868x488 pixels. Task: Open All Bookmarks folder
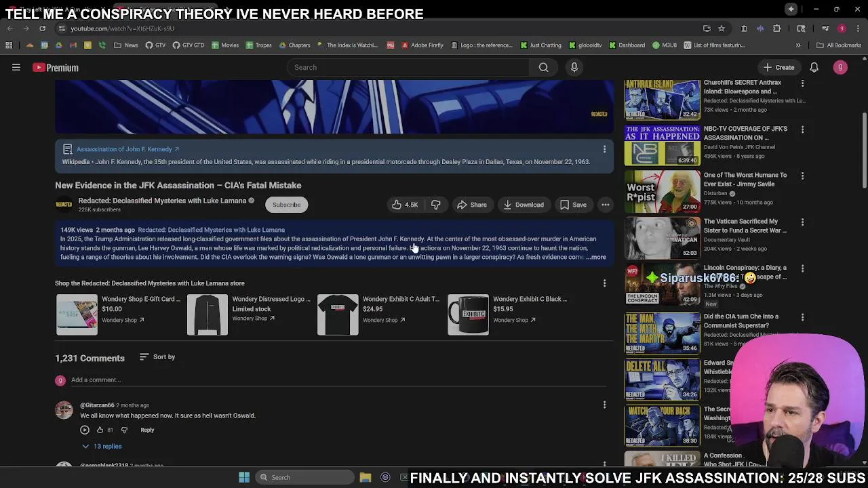[839, 45]
